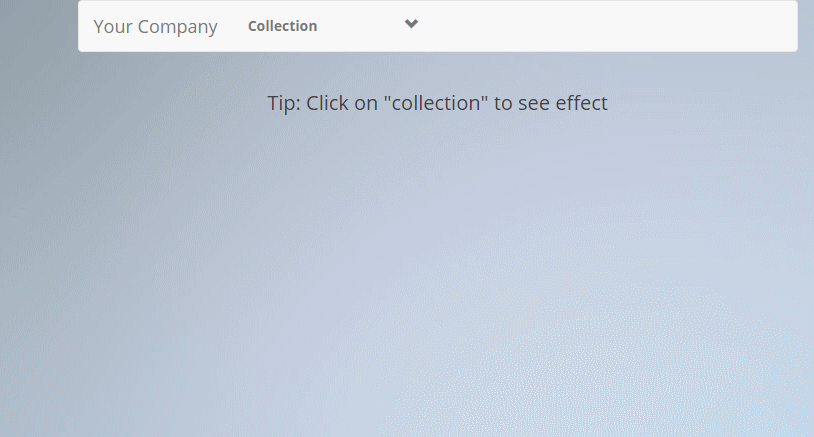
Task: Hit the small caret right of Collection
Action: pyautogui.click(x=411, y=25)
